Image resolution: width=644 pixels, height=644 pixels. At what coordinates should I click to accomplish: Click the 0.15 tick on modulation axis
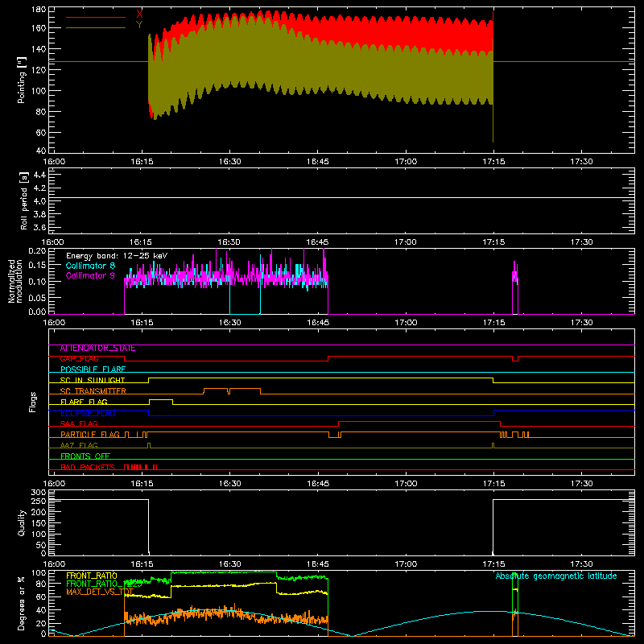pos(37,266)
